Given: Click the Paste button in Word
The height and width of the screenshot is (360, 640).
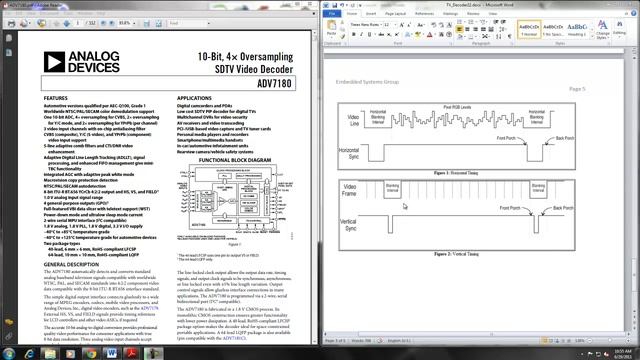Looking at the screenshot, I should [x=331, y=29].
